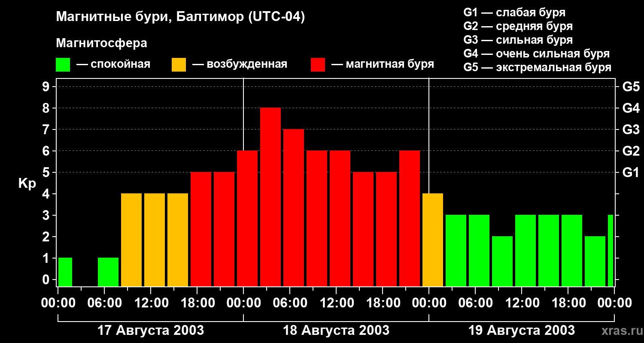Click '18:00' time label above 18 Августа
Viewport: 644px width, 343px height.
383,303
